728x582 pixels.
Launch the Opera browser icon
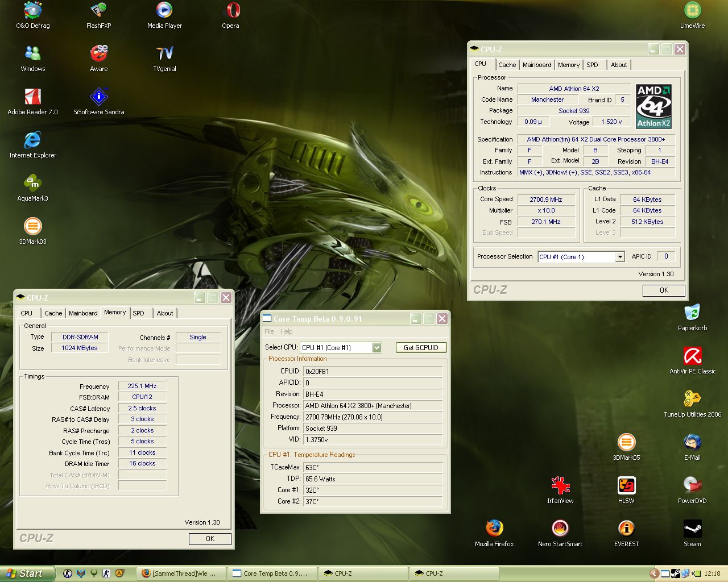(230, 15)
